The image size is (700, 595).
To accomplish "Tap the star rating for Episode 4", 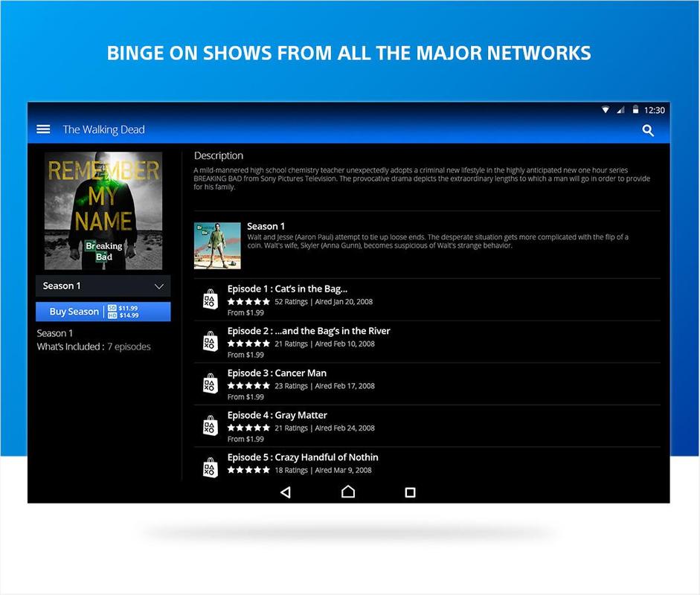I will [x=248, y=428].
